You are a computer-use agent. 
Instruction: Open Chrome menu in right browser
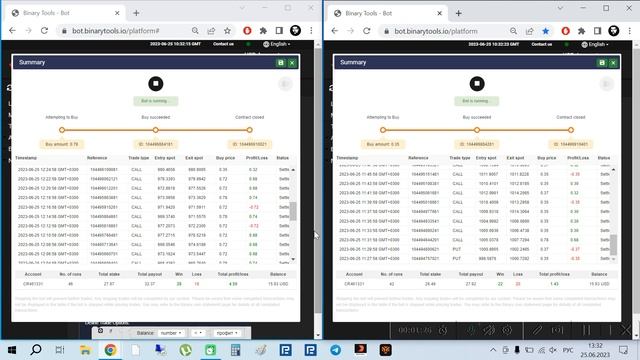click(630, 31)
